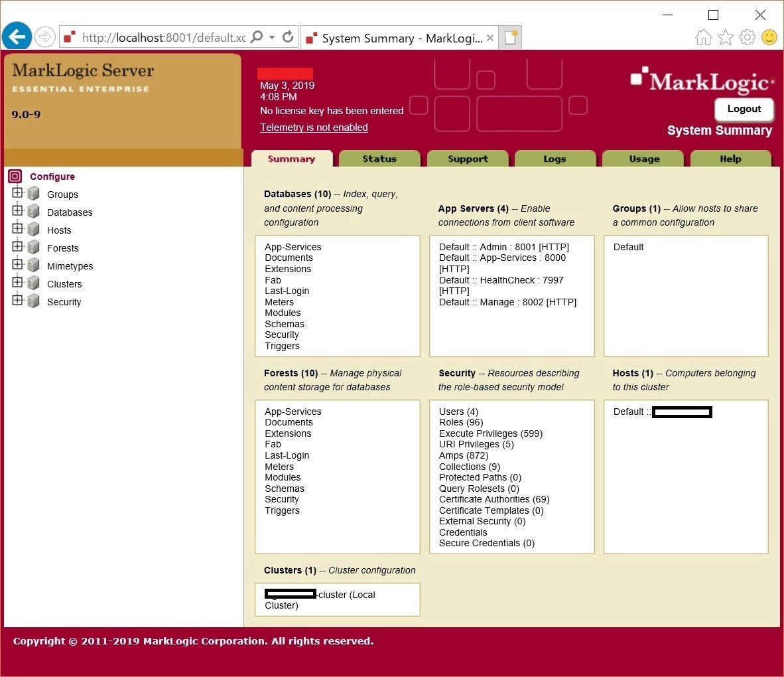Open 'Telemetry is not enabled' link
This screenshot has width=784, height=677.
coord(314,127)
